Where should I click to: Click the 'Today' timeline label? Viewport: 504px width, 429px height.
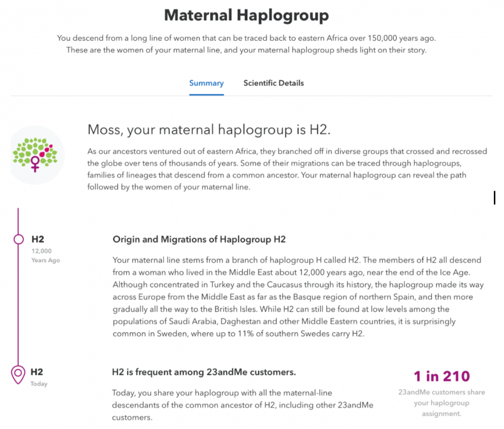pos(39,384)
